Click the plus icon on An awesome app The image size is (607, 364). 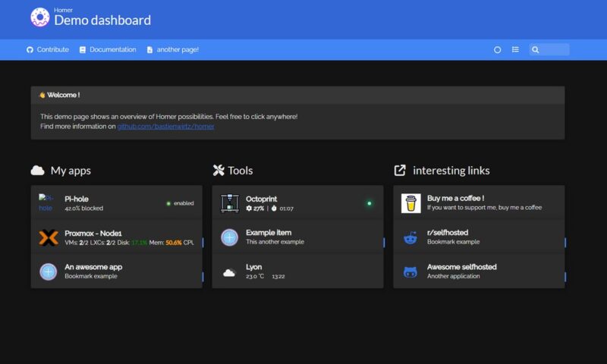[49, 271]
